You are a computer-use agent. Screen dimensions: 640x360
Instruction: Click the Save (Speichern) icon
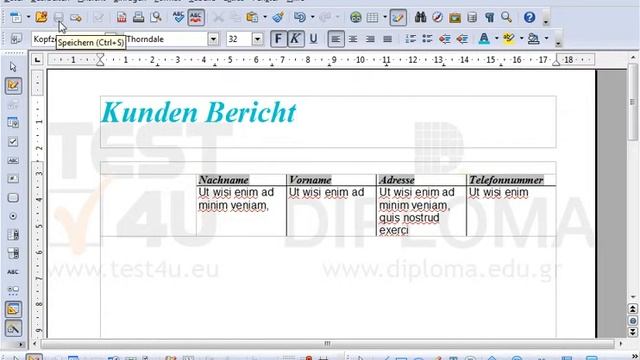tap(58, 17)
